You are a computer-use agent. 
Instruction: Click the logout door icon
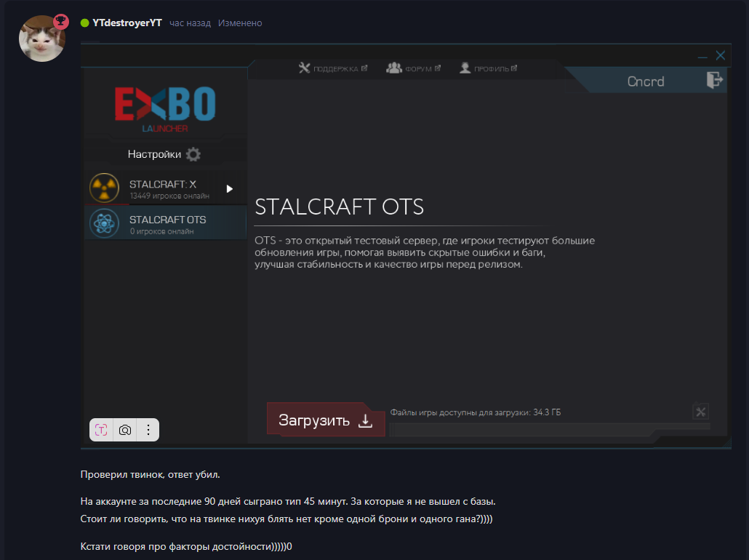715,80
